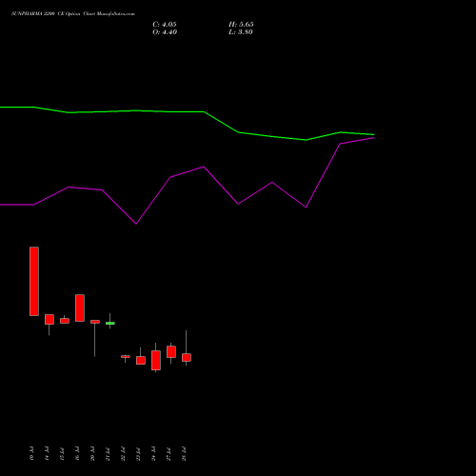
Task: Select the close value 'C: 4.05'
Action: point(165,25)
